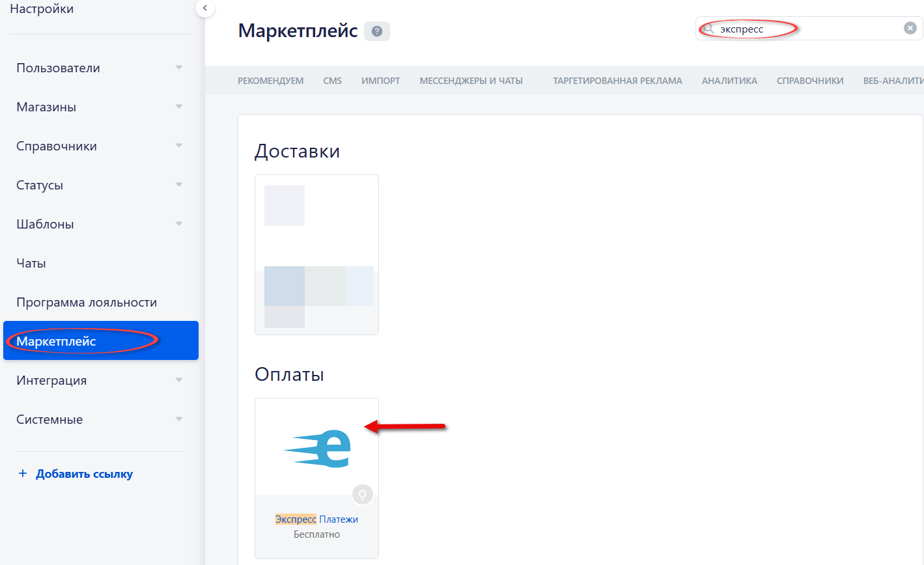Click the Добавить ссылку link
This screenshot has width=924, height=565.
click(84, 473)
